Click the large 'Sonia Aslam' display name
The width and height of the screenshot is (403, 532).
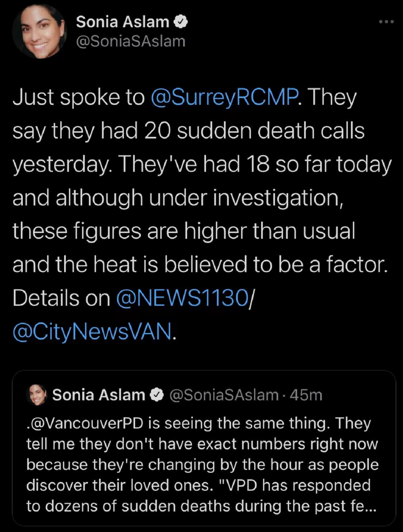coord(122,22)
